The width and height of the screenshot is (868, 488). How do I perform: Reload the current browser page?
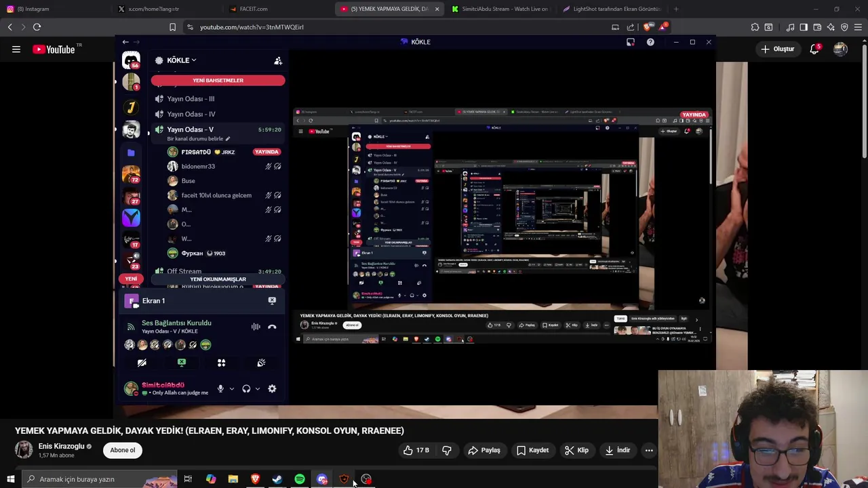pyautogui.click(x=37, y=27)
